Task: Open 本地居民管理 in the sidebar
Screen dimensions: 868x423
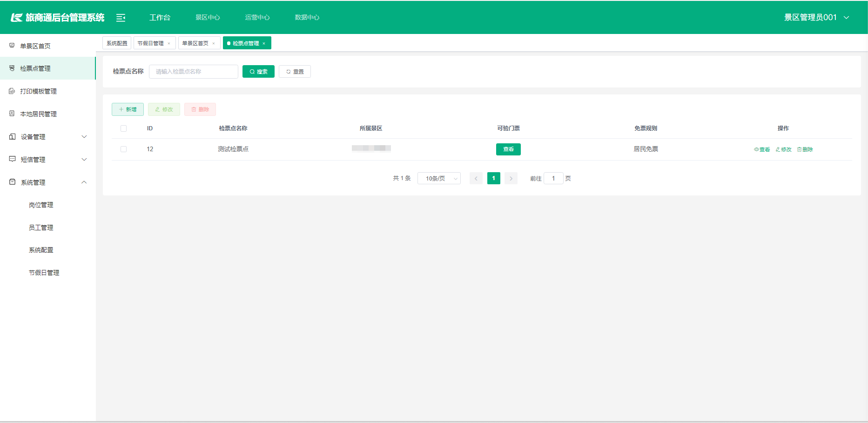Action: coord(47,114)
